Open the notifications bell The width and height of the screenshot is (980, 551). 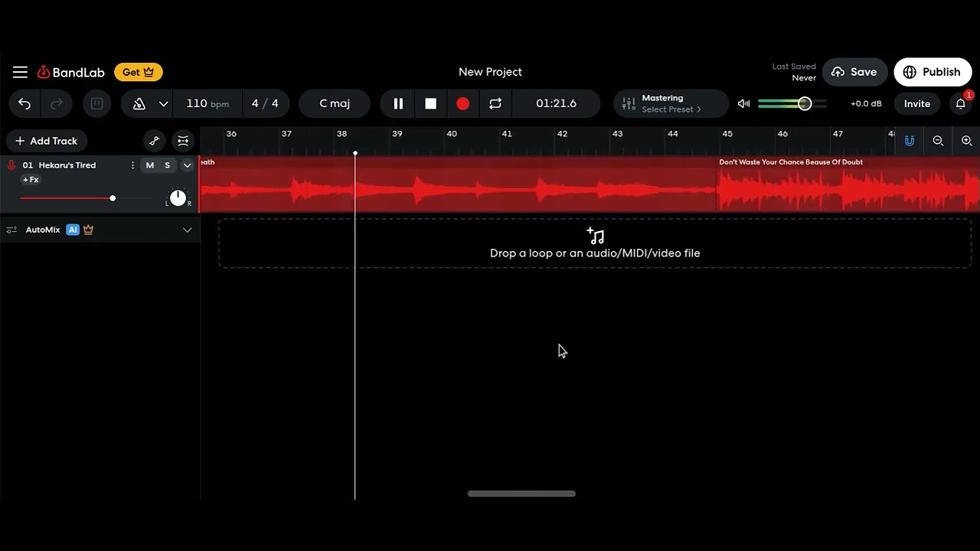[961, 103]
